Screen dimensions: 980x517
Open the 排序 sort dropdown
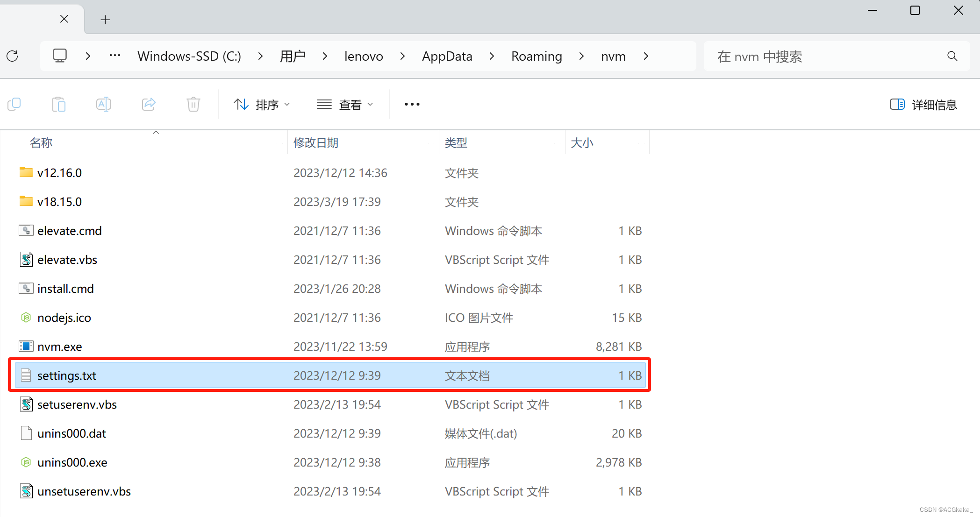(262, 105)
